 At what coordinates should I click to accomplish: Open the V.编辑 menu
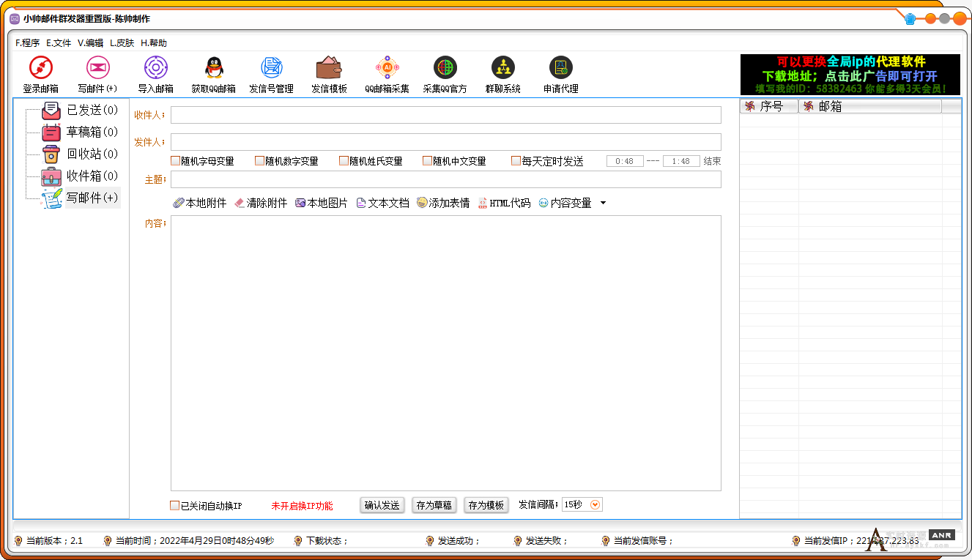tap(91, 43)
